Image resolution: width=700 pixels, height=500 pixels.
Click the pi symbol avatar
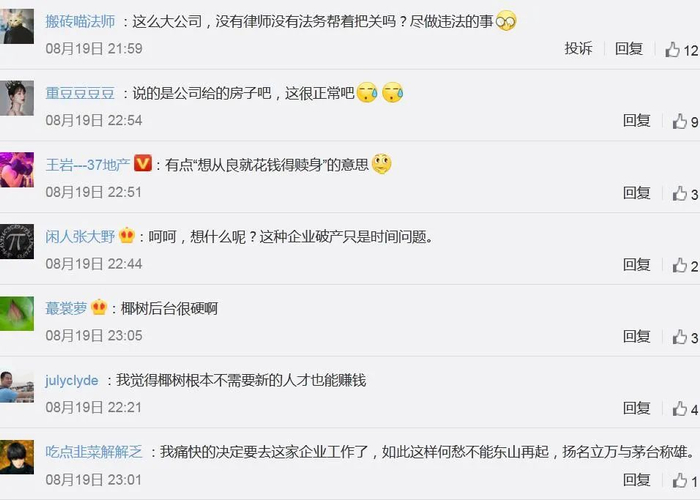pos(17,242)
